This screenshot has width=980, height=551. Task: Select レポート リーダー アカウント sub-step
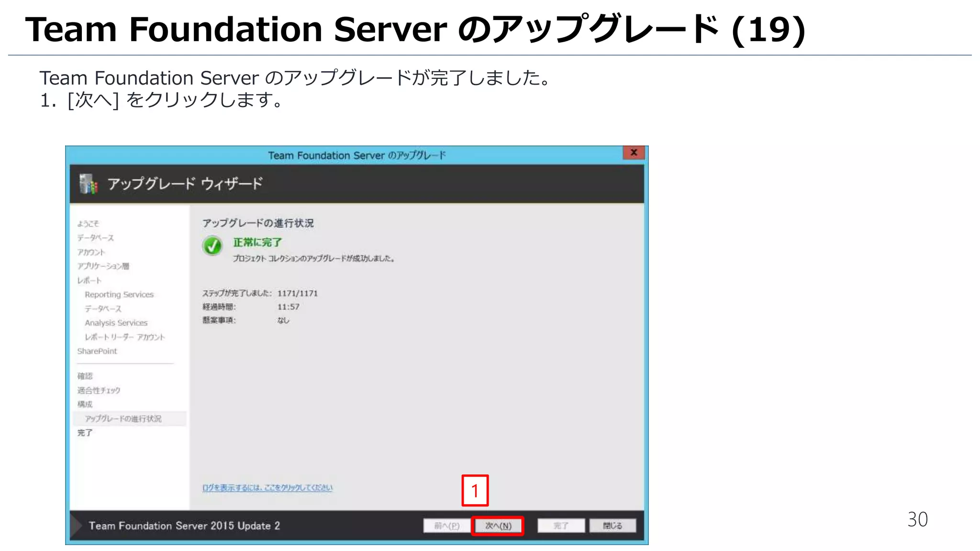[124, 337]
